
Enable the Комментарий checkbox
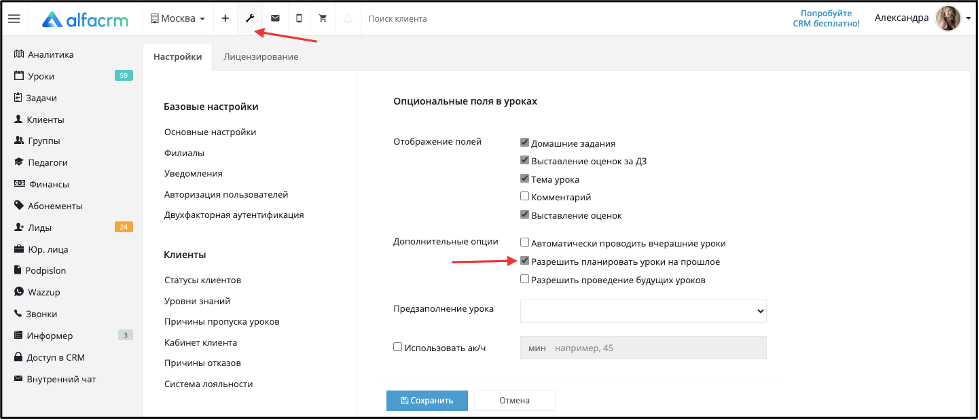tap(524, 197)
